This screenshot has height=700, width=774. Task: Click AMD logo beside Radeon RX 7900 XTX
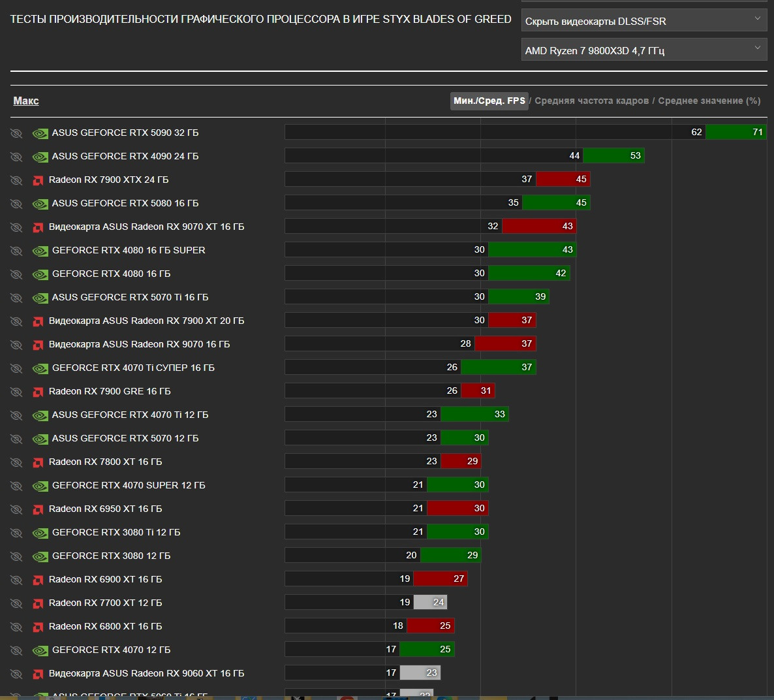tap(38, 180)
